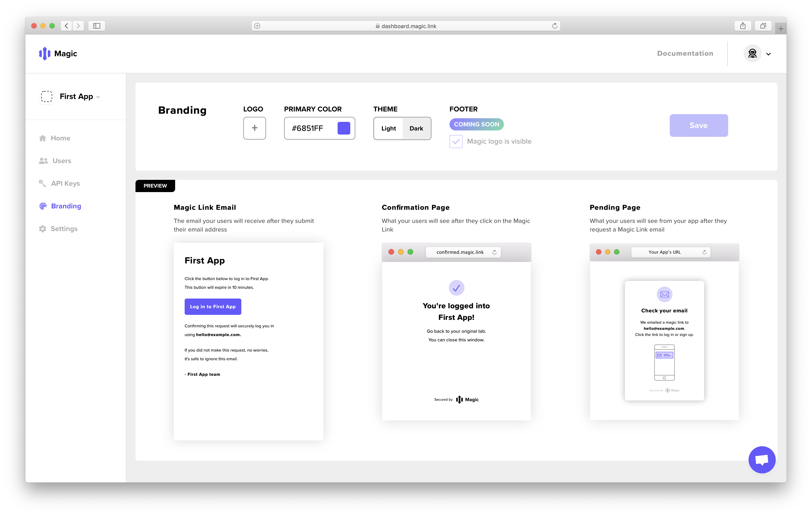Open Settings in the sidebar
Screen dimensions: 812x516
click(x=58, y=229)
